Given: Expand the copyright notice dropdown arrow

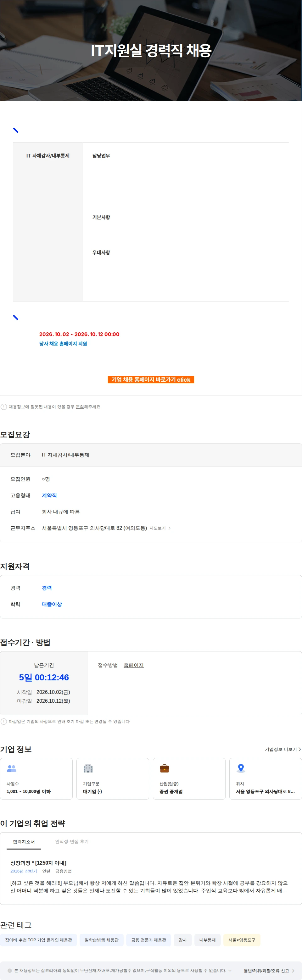Looking at the screenshot, I should [230, 971].
